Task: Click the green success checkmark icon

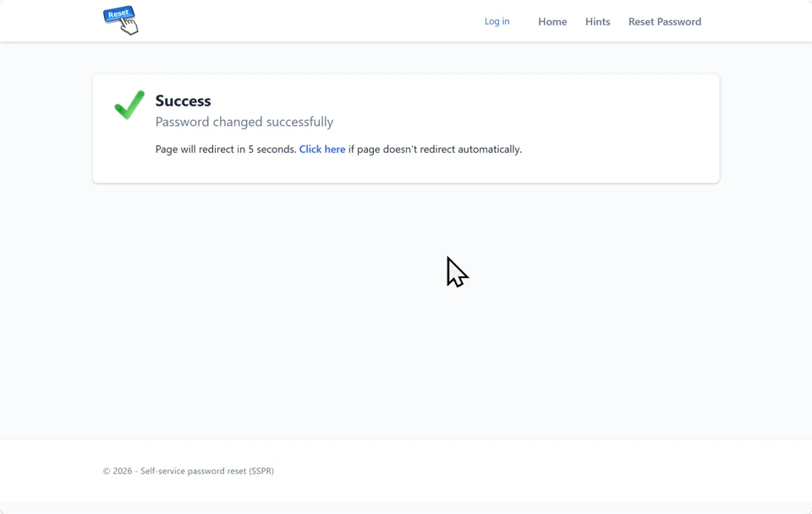Action: 129,105
